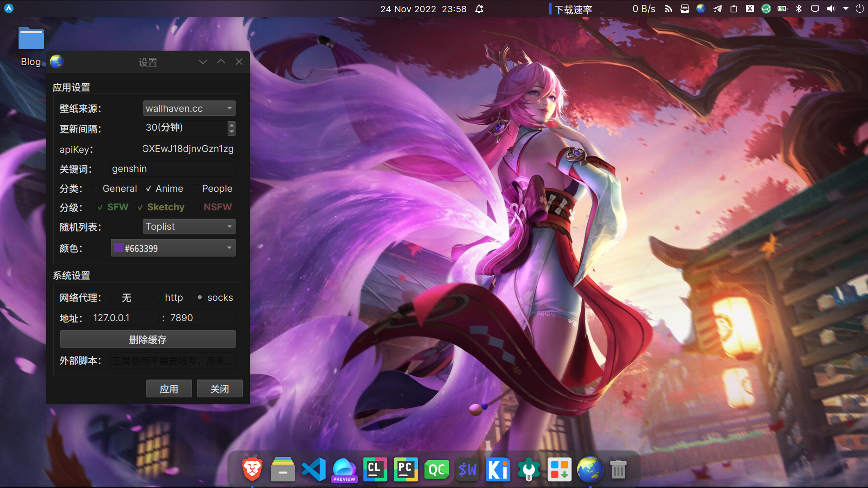This screenshot has width=868, height=488.
Task: Click the 127.0.0.1 proxy address field
Action: pyautogui.click(x=124, y=318)
